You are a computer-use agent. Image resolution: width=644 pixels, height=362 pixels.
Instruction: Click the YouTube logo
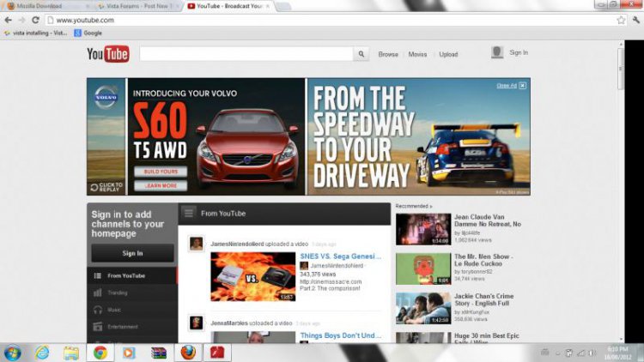pyautogui.click(x=107, y=54)
